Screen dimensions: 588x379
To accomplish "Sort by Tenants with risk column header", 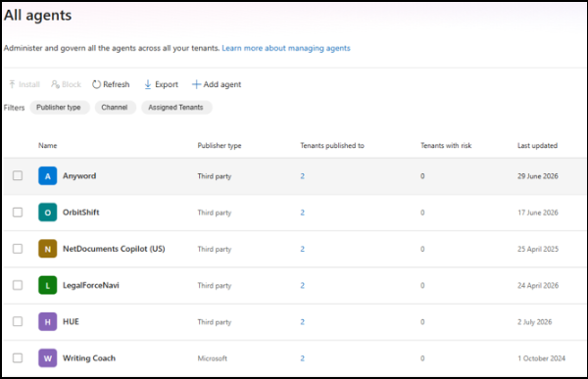I will [446, 146].
